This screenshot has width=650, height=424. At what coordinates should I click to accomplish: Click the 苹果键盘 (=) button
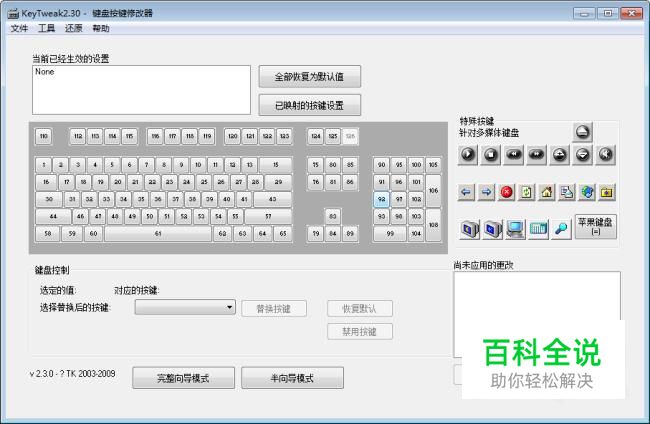pyautogui.click(x=595, y=226)
